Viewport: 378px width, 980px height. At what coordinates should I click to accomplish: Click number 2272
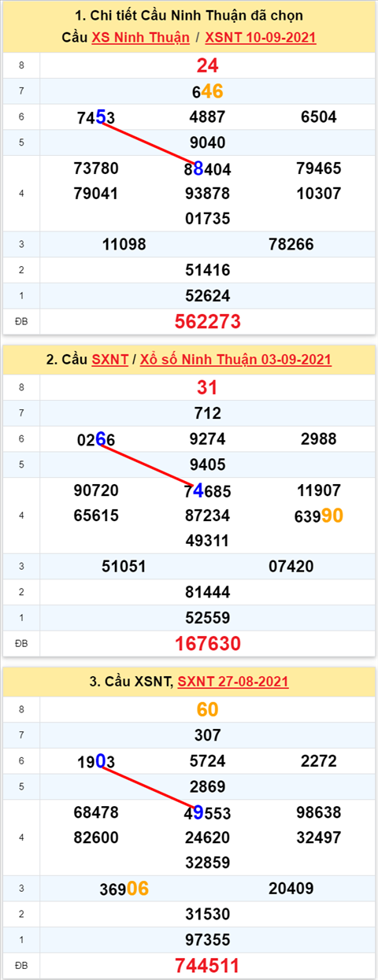click(319, 761)
